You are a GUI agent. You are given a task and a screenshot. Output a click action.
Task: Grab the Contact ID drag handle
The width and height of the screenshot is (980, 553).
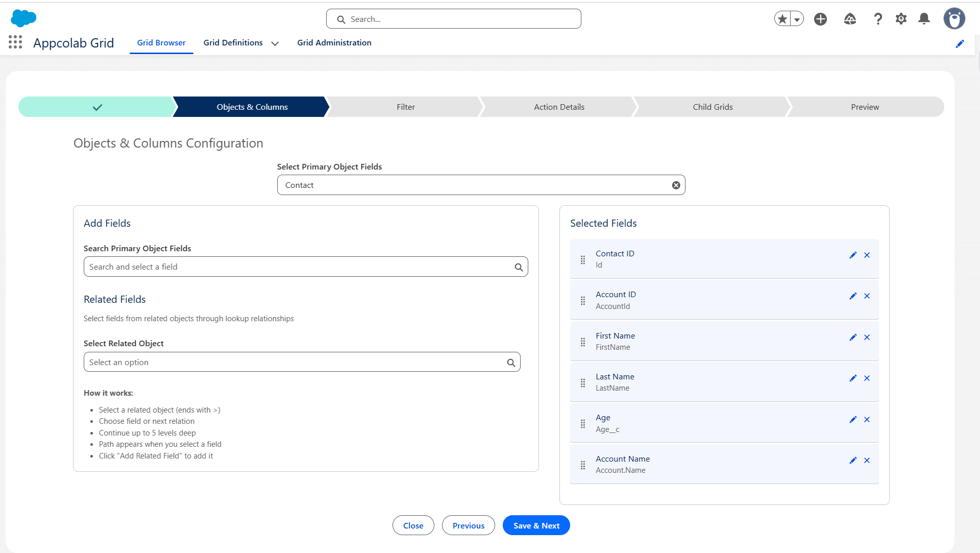pos(583,260)
